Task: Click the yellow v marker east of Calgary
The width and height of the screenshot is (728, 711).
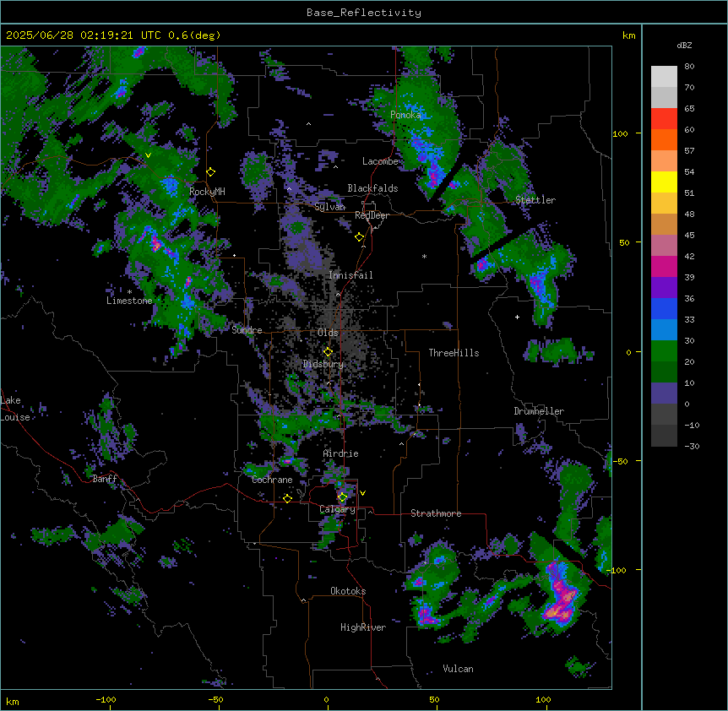Action: tap(362, 493)
